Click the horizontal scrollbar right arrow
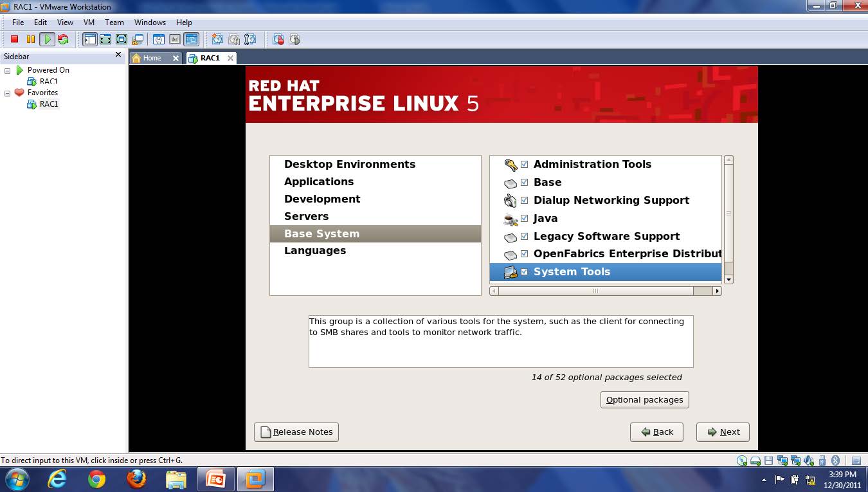 tap(717, 291)
